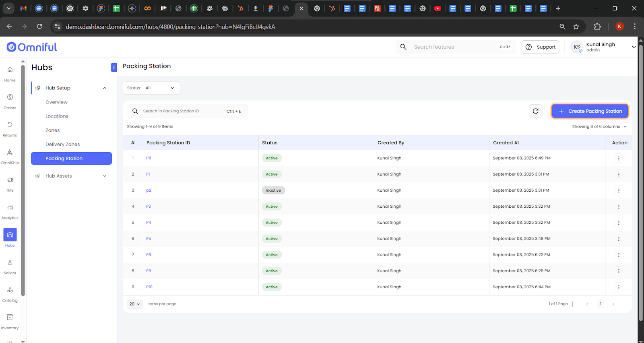Viewport: 644px width, 343px height.
Task: Navigate to Locations under Hub Setup
Action: pos(57,116)
